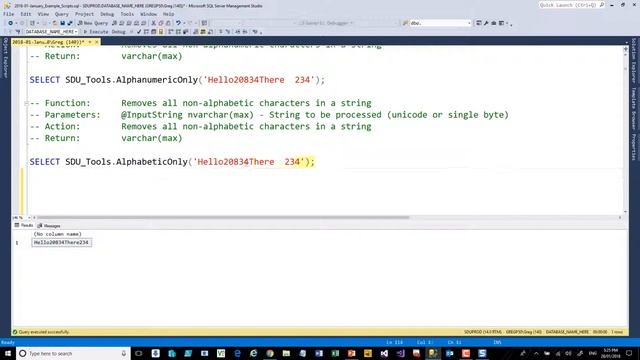Click the Execute button
Image resolution: width=640 pixels, height=360 pixels.
point(96,31)
